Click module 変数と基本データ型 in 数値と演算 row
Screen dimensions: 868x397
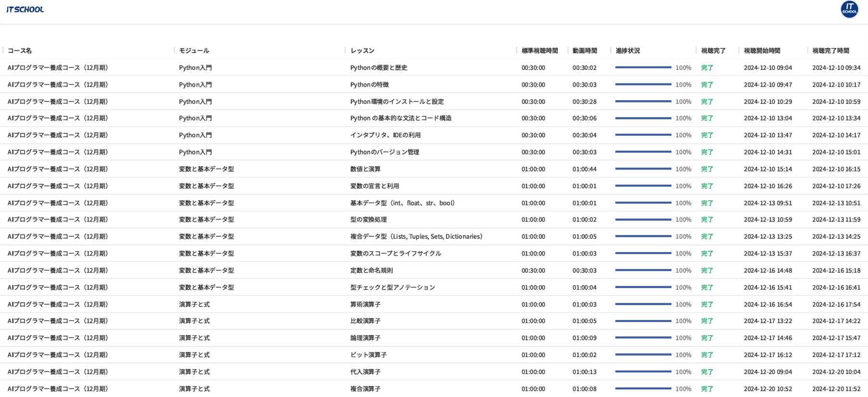(206, 169)
